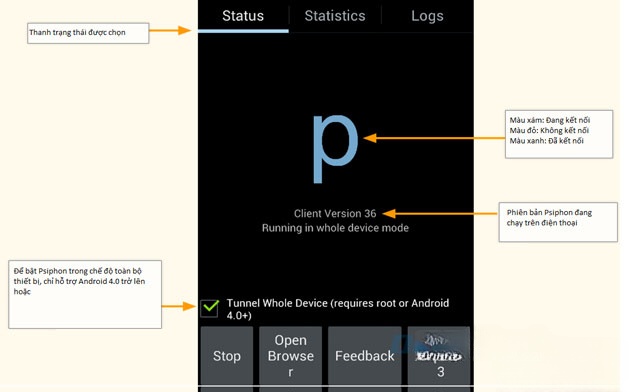Click the large blue Psiphon 'p' logo
Screen dimensions: 640x392
pos(335,149)
